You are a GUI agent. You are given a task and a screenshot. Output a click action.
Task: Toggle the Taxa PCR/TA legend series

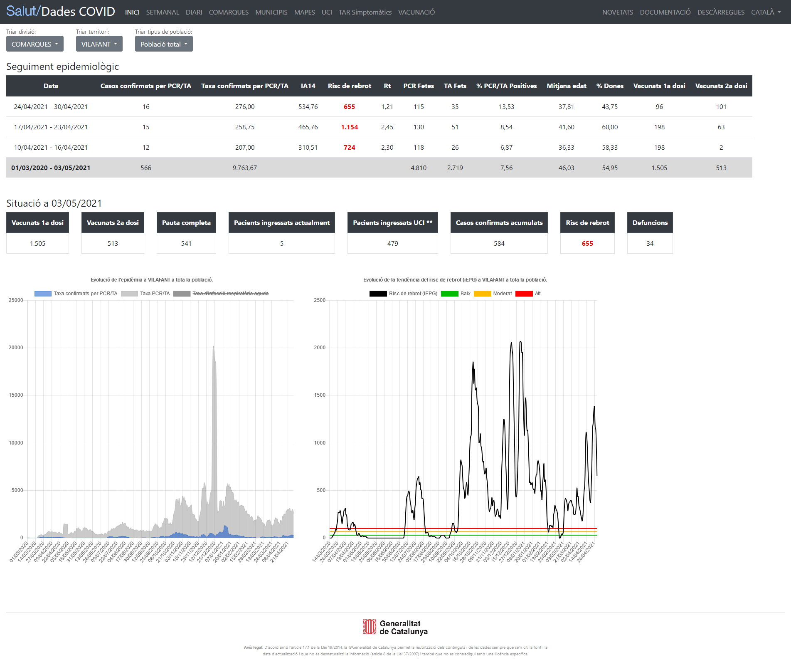coord(145,294)
